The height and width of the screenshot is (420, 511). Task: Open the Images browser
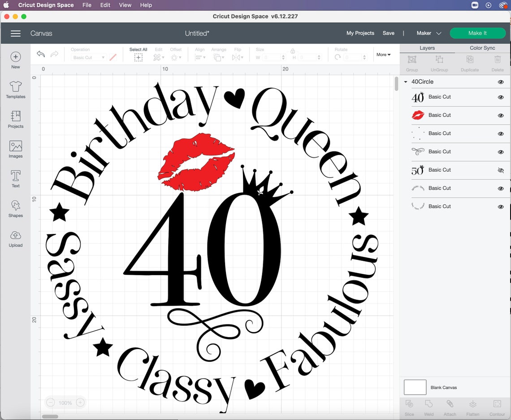pyautogui.click(x=15, y=149)
